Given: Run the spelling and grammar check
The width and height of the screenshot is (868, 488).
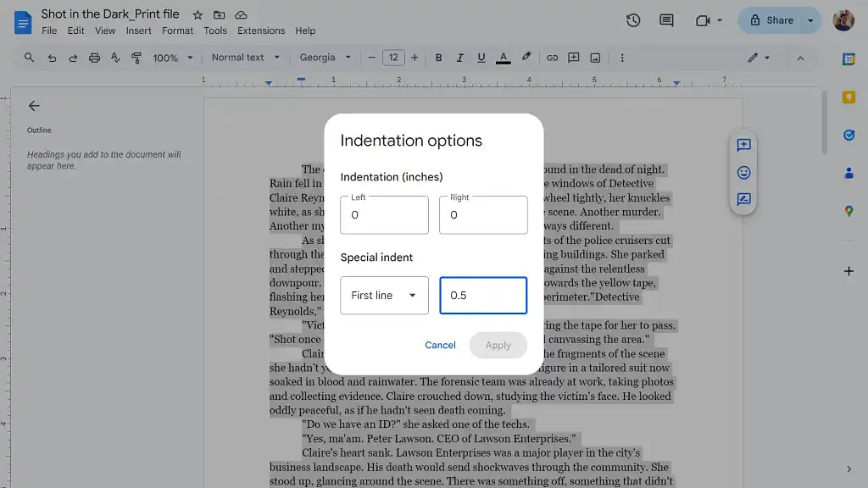Looking at the screenshot, I should 115,58.
